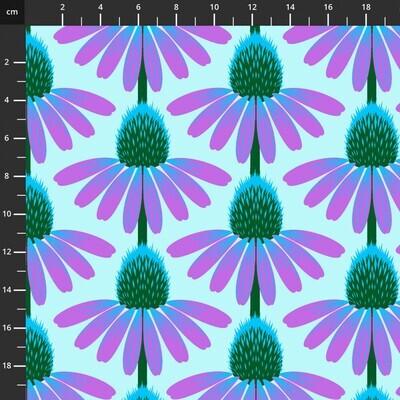Select the 16 mark on vertical ruler
Screen dimensions: 400x400
click(x=7, y=328)
